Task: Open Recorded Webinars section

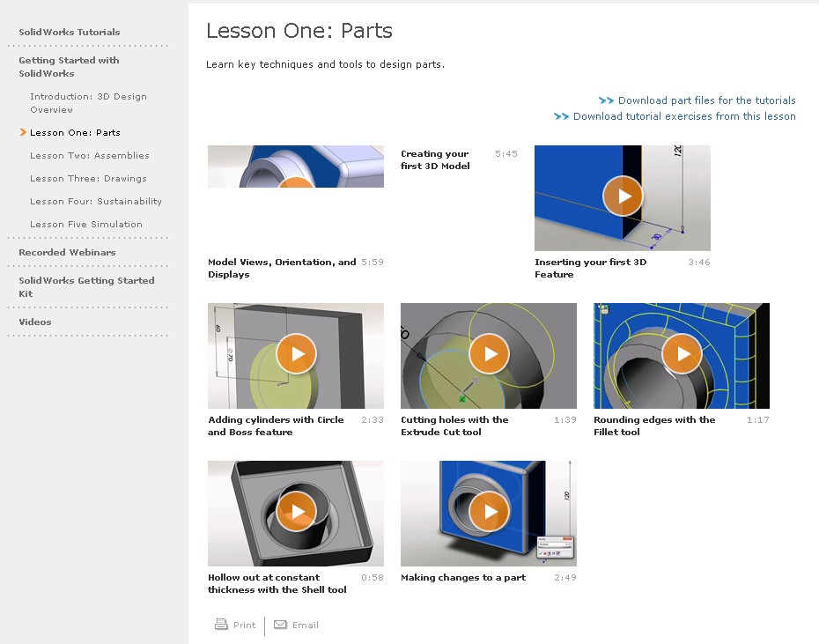Action: tap(67, 253)
